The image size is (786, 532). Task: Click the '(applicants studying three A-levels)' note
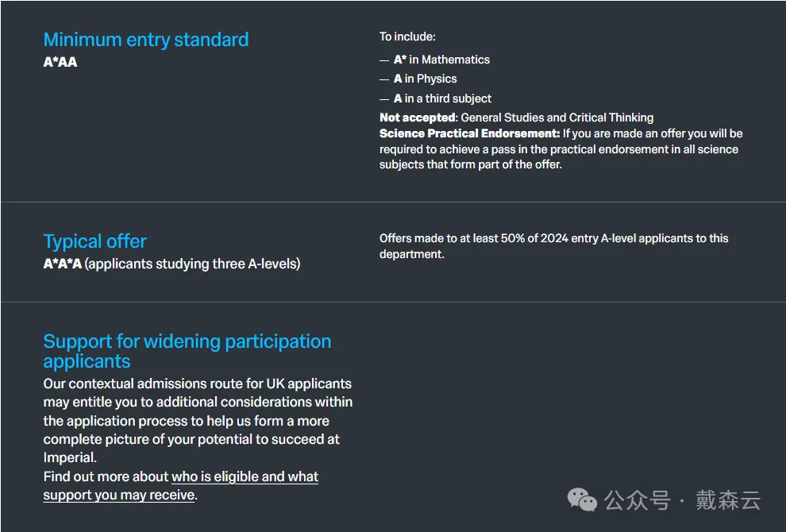point(193,264)
